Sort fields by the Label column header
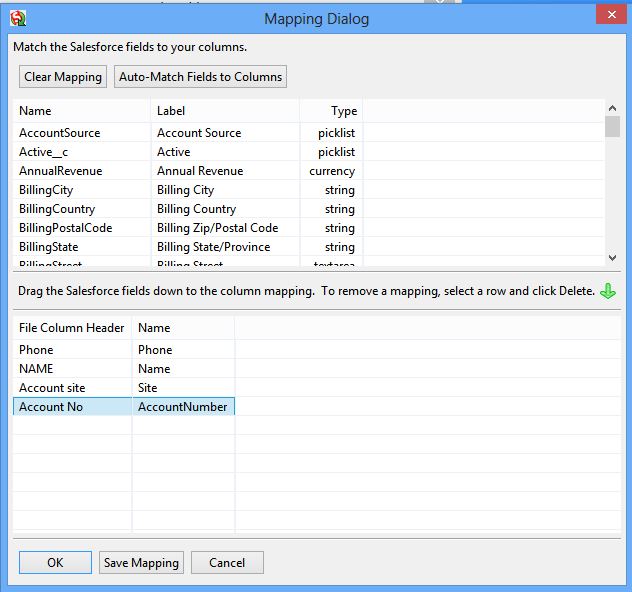Screen dimensions: 632x592 (x=225, y=111)
